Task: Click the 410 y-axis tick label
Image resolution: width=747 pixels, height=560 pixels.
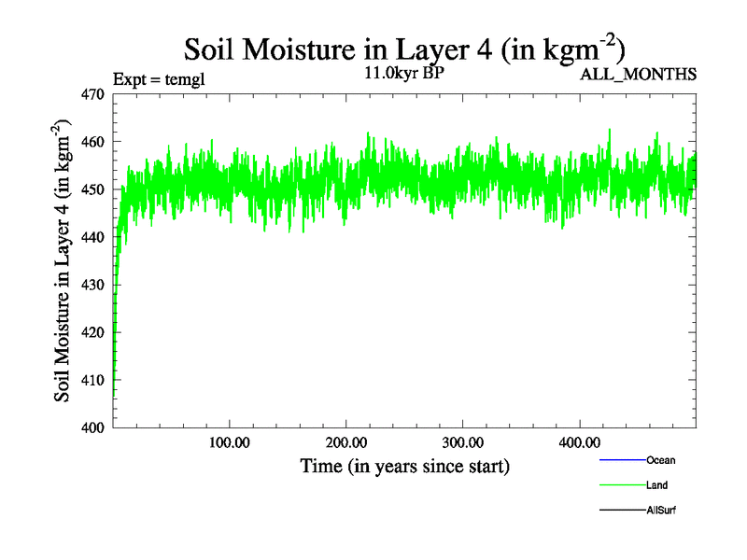Action: 93,381
